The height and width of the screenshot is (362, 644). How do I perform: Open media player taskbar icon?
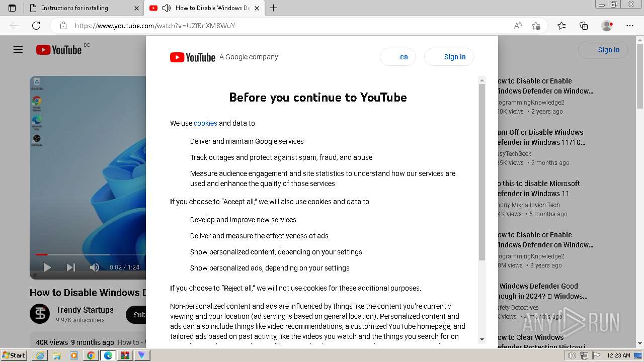click(x=73, y=355)
